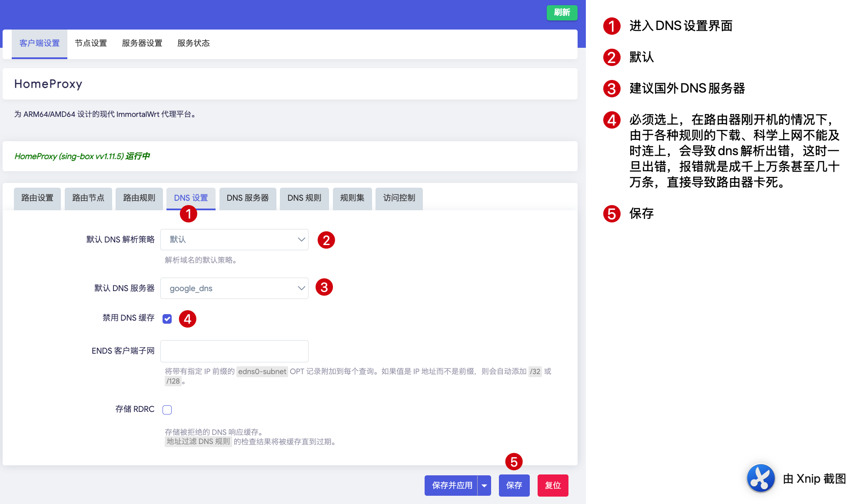Screen dimensions: 864x504
Task: Select the 路由节点 sub-tab
Action: click(88, 198)
